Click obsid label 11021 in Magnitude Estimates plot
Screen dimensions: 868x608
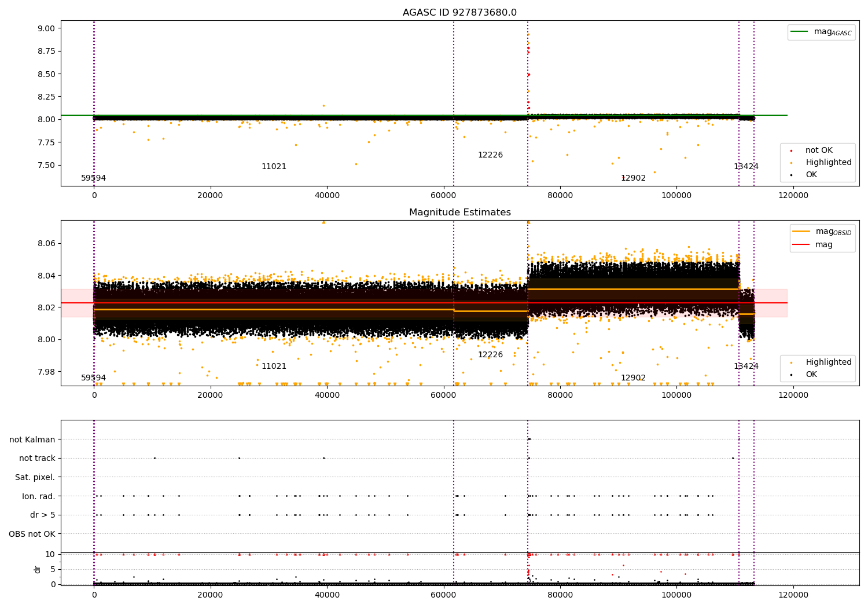click(x=274, y=367)
